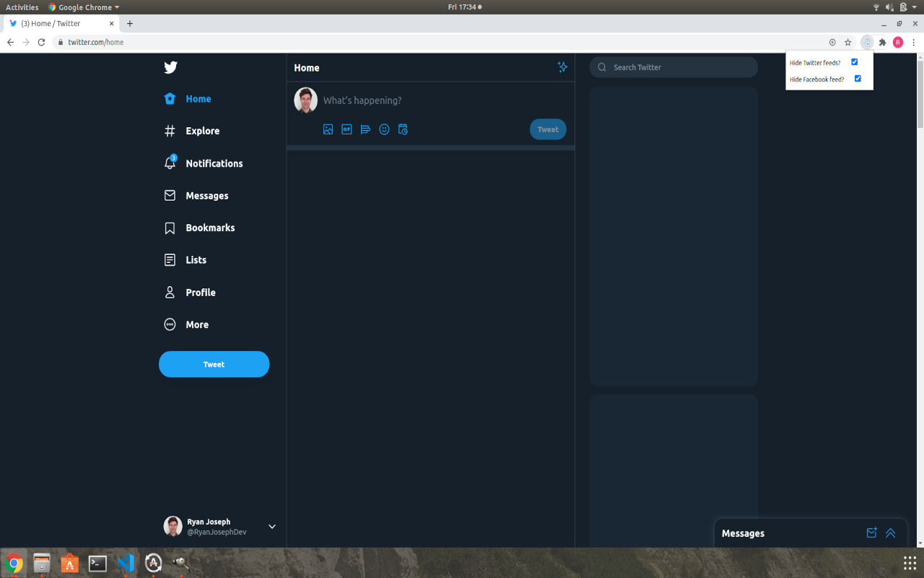924x578 pixels.
Task: Open the Activities overview
Action: pos(22,7)
